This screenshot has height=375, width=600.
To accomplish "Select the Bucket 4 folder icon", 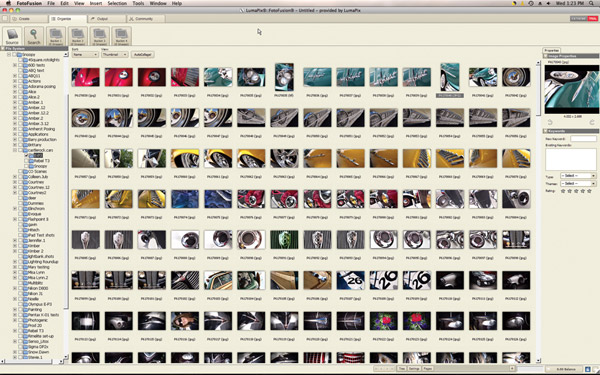I will click(x=122, y=36).
